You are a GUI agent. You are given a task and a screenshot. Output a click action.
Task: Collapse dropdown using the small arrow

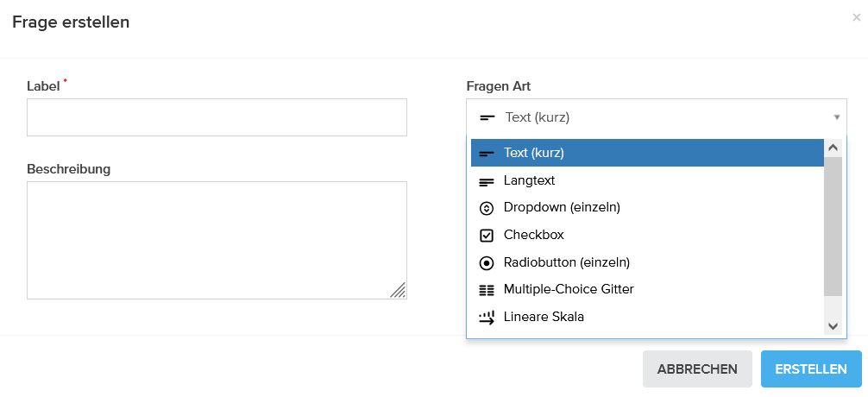tap(836, 117)
